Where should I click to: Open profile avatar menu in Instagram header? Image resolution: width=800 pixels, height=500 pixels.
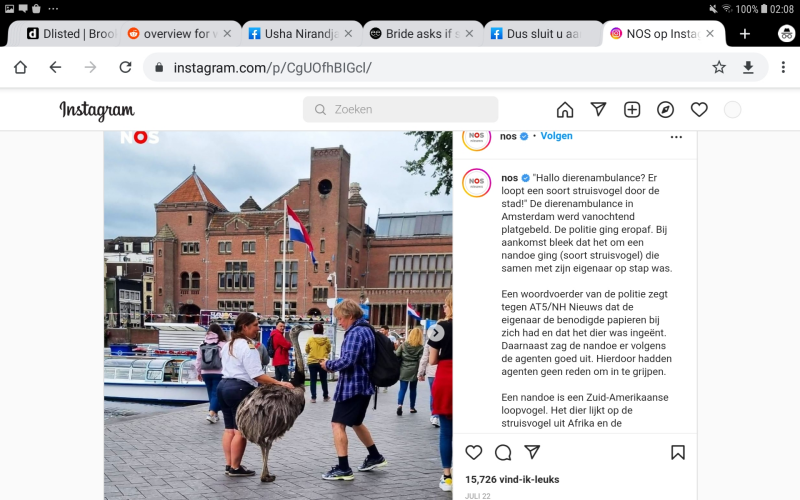[x=732, y=110]
